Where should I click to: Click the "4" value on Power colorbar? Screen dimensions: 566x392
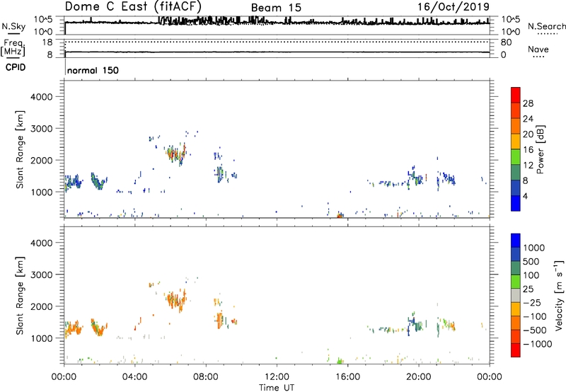(x=526, y=197)
